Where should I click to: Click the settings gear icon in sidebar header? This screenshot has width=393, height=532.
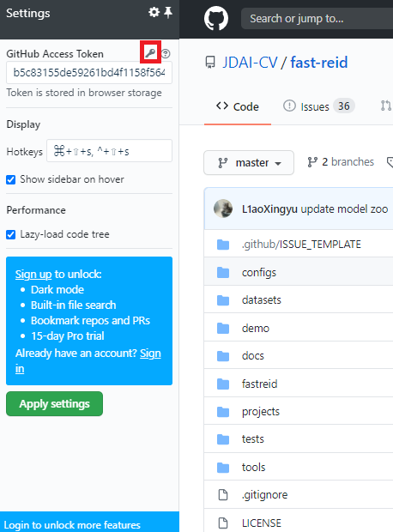(x=154, y=13)
